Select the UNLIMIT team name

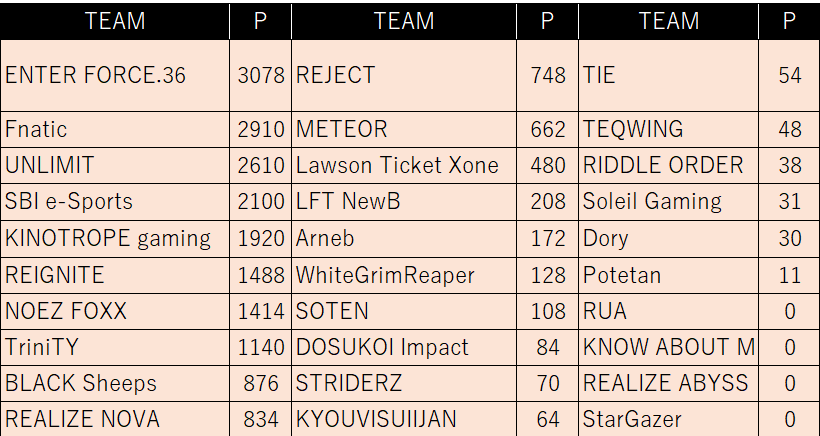coord(48,165)
